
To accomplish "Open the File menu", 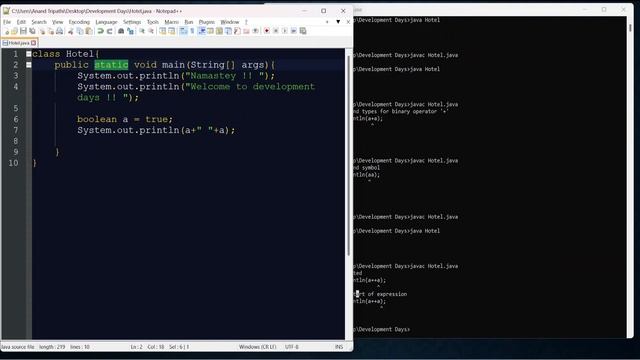I will [x=7, y=22].
